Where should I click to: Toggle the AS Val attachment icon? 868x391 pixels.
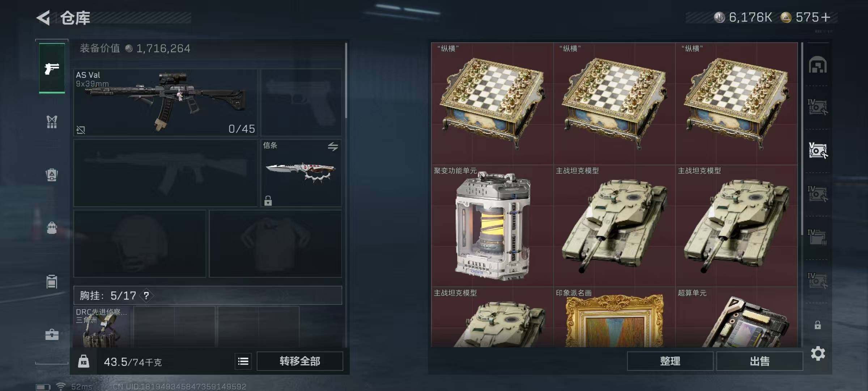pyautogui.click(x=81, y=130)
